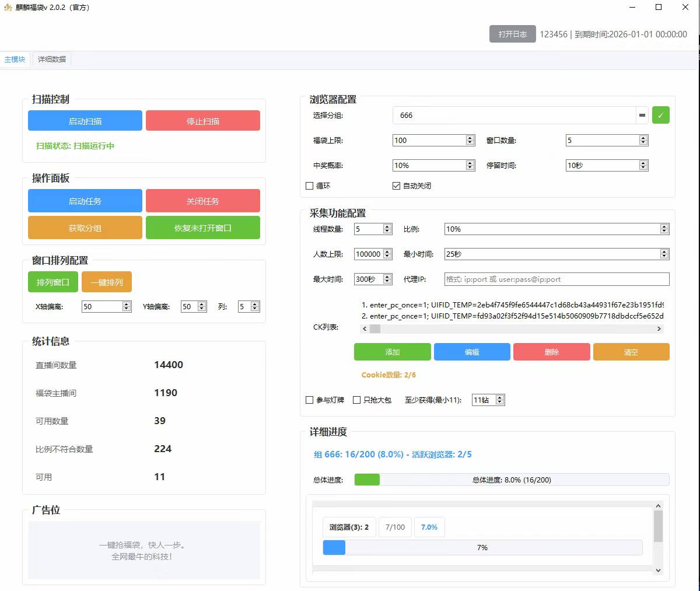
Task: Select the 主模块 tab
Action: click(x=15, y=60)
